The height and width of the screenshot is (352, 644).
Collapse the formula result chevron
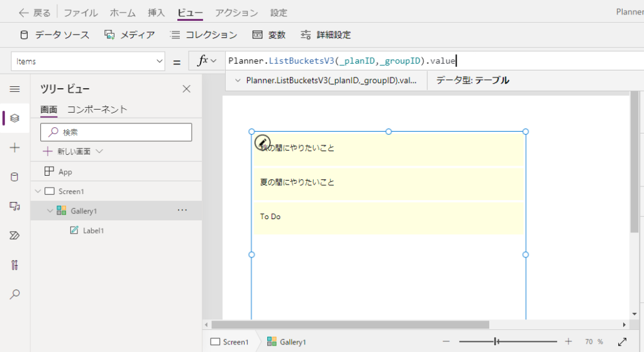237,80
